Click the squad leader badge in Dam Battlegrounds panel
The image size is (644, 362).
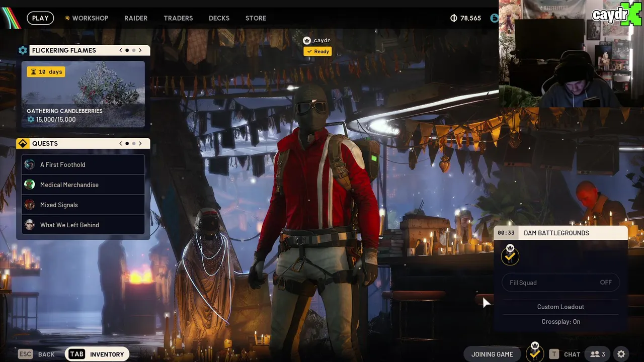click(x=510, y=255)
